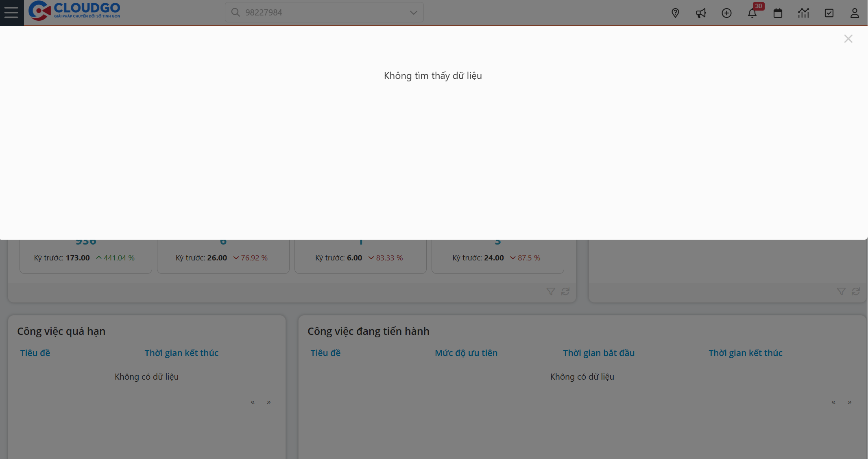Sort by Thời gian kết thúc column
This screenshot has height=459, width=868.
click(181, 353)
